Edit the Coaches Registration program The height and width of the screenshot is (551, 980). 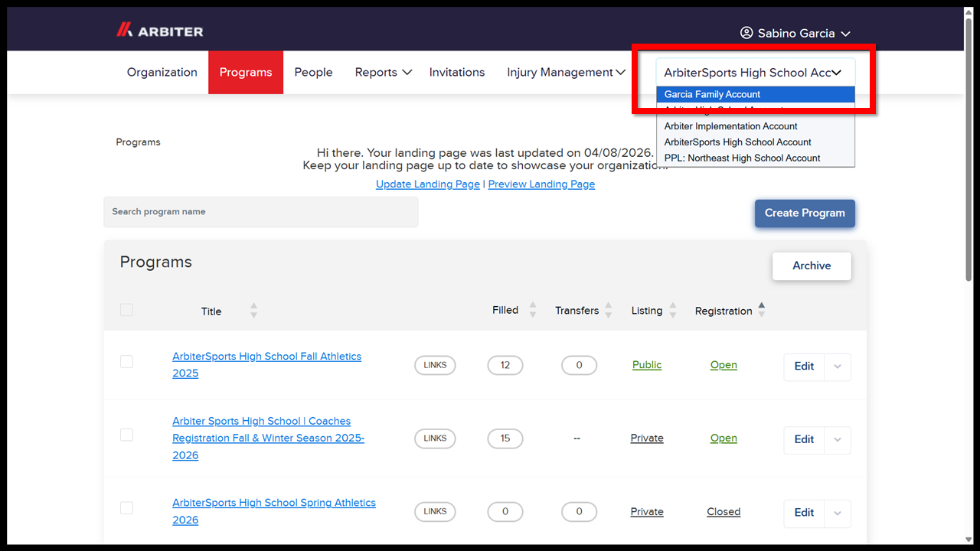tap(804, 439)
